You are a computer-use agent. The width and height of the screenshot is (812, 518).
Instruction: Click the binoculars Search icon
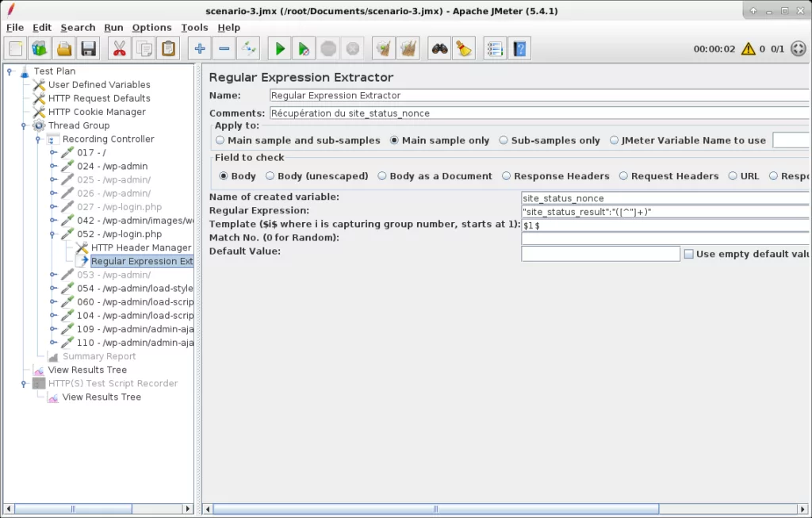click(439, 49)
